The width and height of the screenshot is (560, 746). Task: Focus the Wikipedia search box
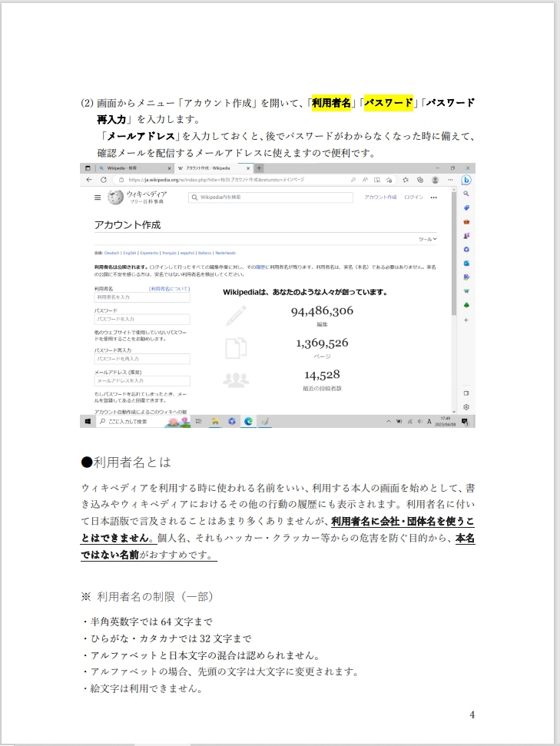point(270,197)
